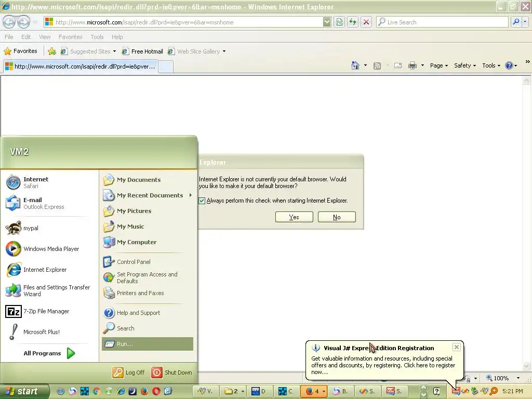Click inside the Live Search box
This screenshot has width=532, height=399.
pyautogui.click(x=442, y=22)
